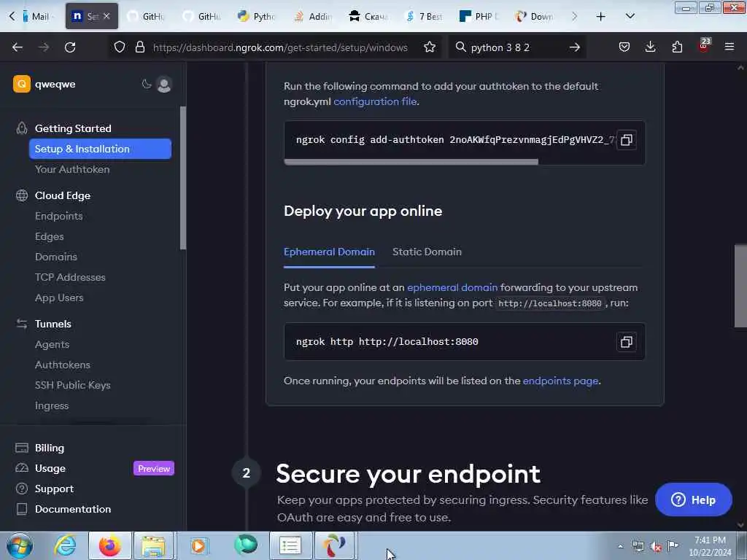
Task: Go to Endpoints in sidebar
Action: pyautogui.click(x=58, y=216)
